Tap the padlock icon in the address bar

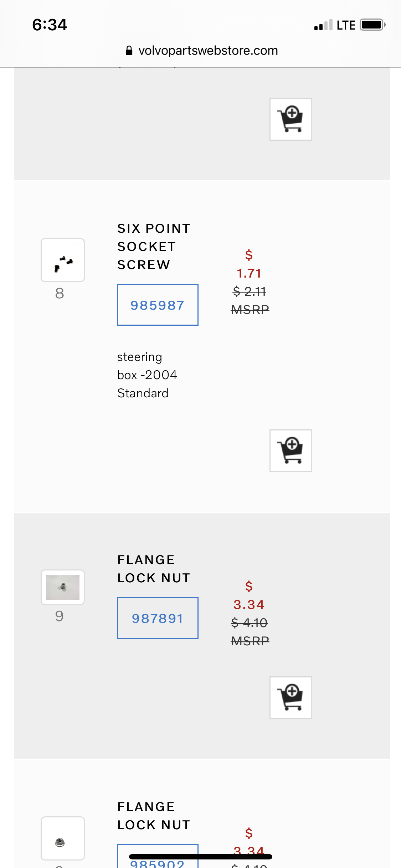pyautogui.click(x=129, y=51)
